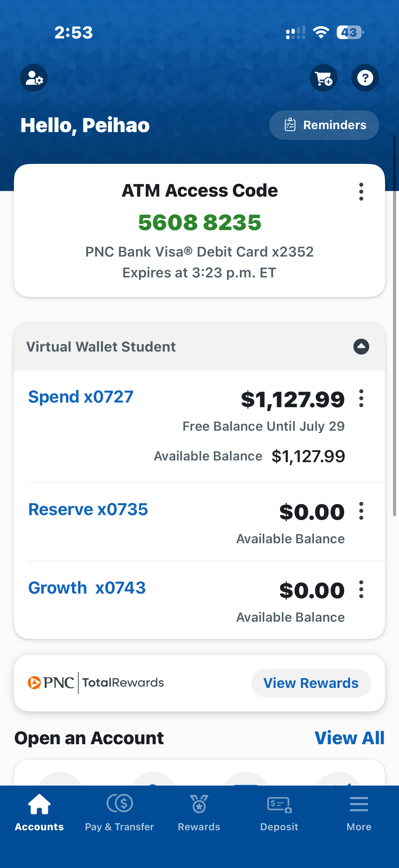Image resolution: width=399 pixels, height=868 pixels.
Task: Collapse the Virtual Wallet Student section
Action: (x=361, y=346)
